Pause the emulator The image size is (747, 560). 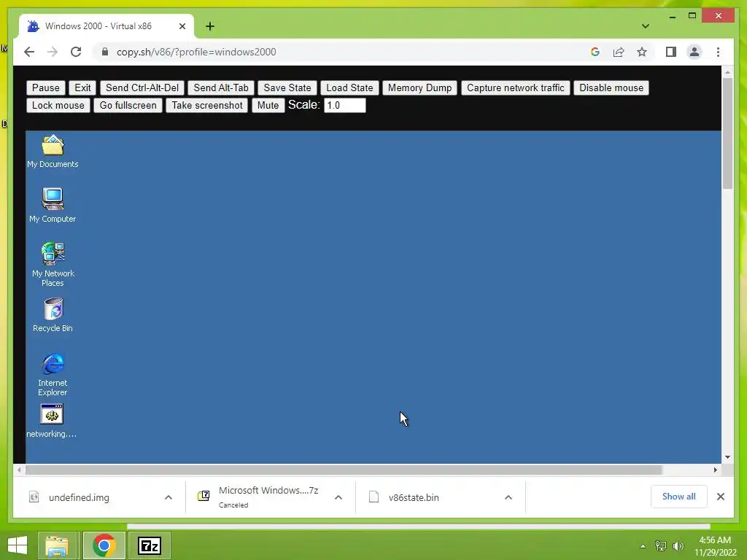point(46,87)
